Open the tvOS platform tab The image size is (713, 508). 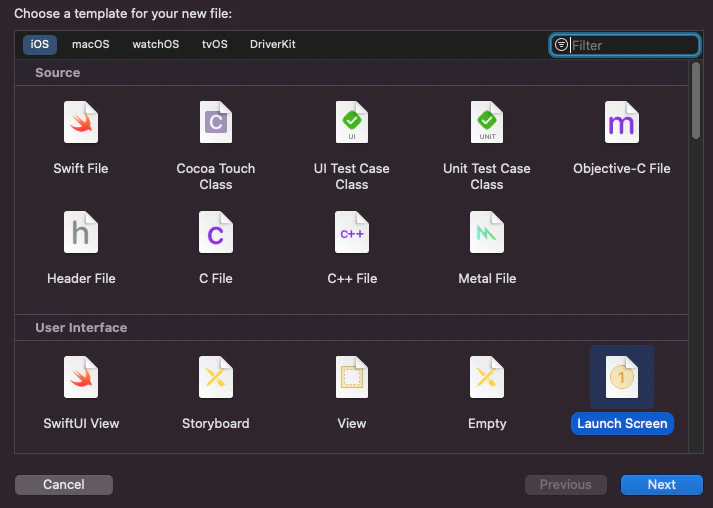(x=215, y=45)
